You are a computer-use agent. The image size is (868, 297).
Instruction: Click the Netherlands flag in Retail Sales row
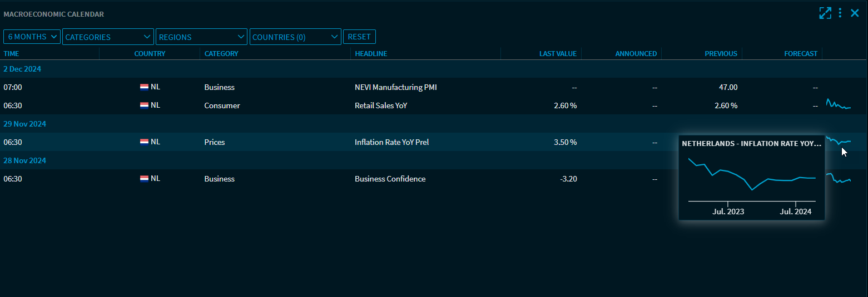click(144, 105)
